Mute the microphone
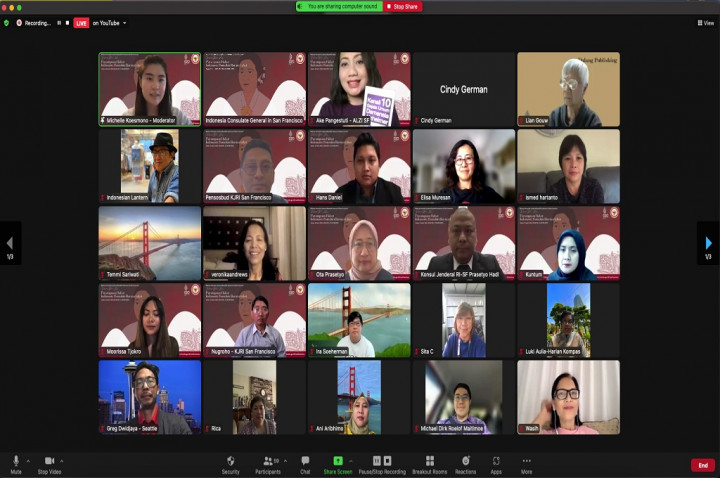 click(x=16, y=462)
